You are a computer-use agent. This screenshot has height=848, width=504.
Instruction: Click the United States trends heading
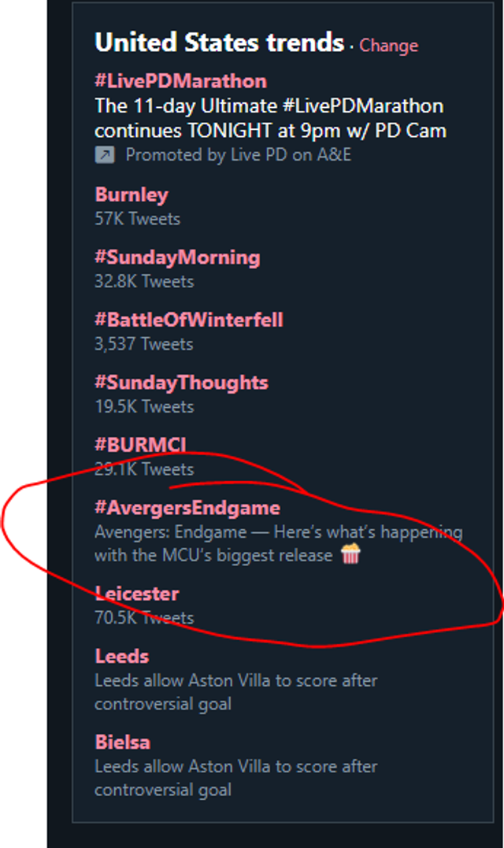coord(220,43)
